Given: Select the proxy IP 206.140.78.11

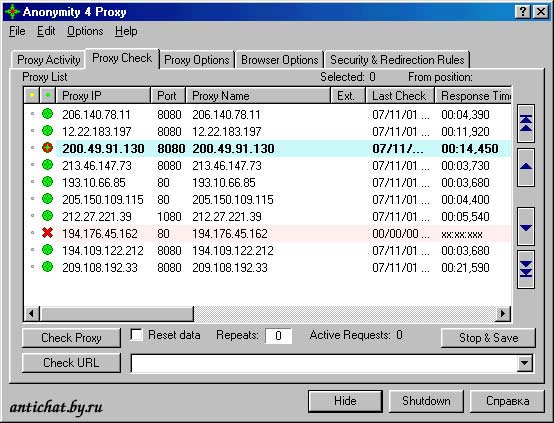Looking at the screenshot, I should 96,114.
